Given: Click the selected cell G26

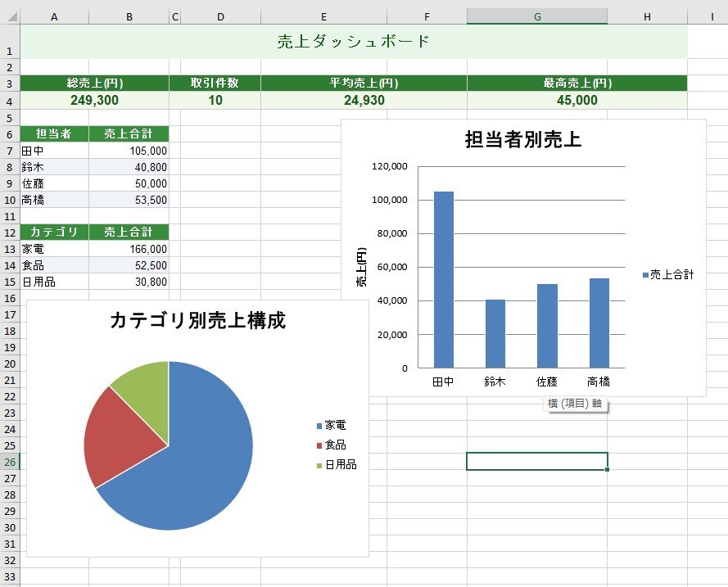Looking at the screenshot, I should point(537,461).
